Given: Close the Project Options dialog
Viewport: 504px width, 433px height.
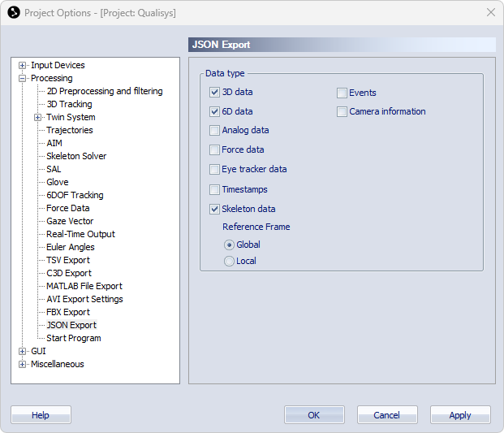Looking at the screenshot, I should tap(491, 12).
